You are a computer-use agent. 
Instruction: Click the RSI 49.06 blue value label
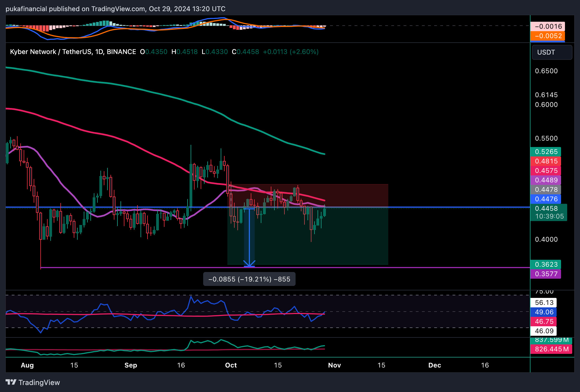coord(544,312)
